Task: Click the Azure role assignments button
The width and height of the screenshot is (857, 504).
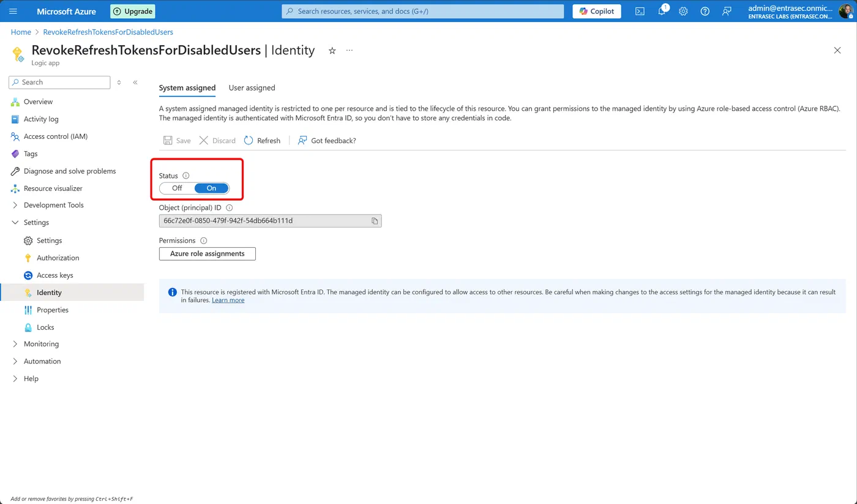Action: pos(208,254)
